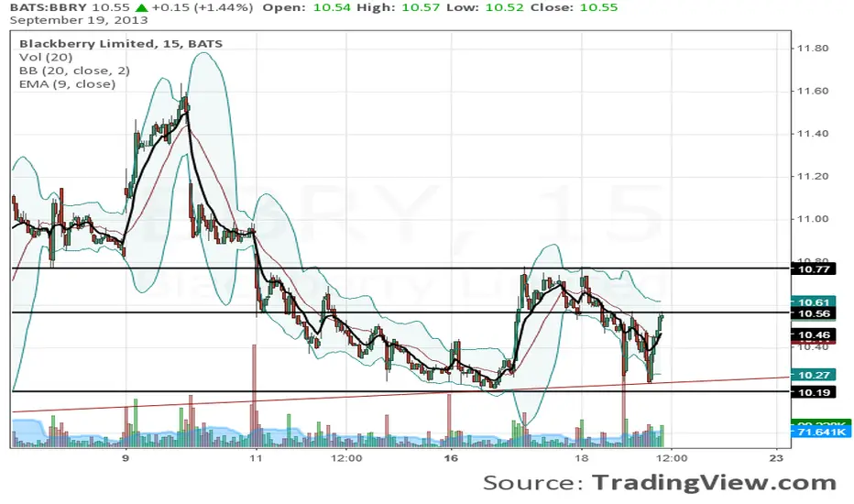Image resolution: width=854 pixels, height=504 pixels.
Task: Click the 'BB (20, close, 2)' indicator label
Action: (74, 71)
